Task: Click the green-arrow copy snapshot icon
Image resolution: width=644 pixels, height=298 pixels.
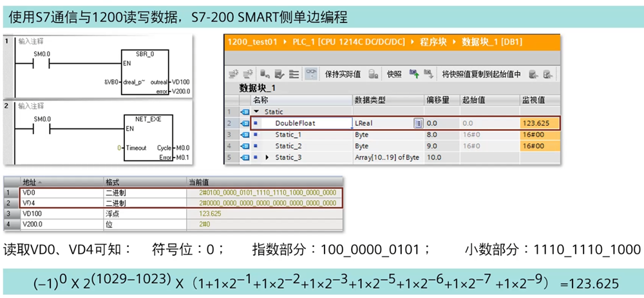Action: click(x=414, y=74)
